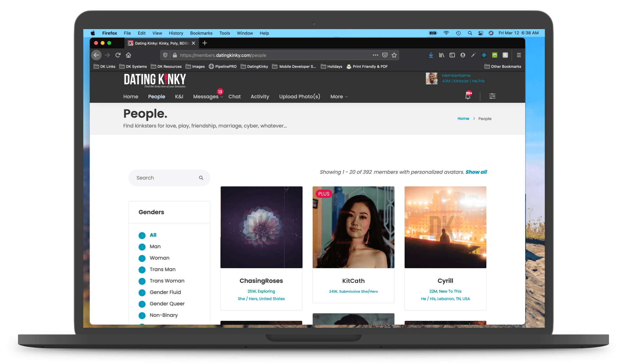Open page actions three-dot menu

(375, 55)
